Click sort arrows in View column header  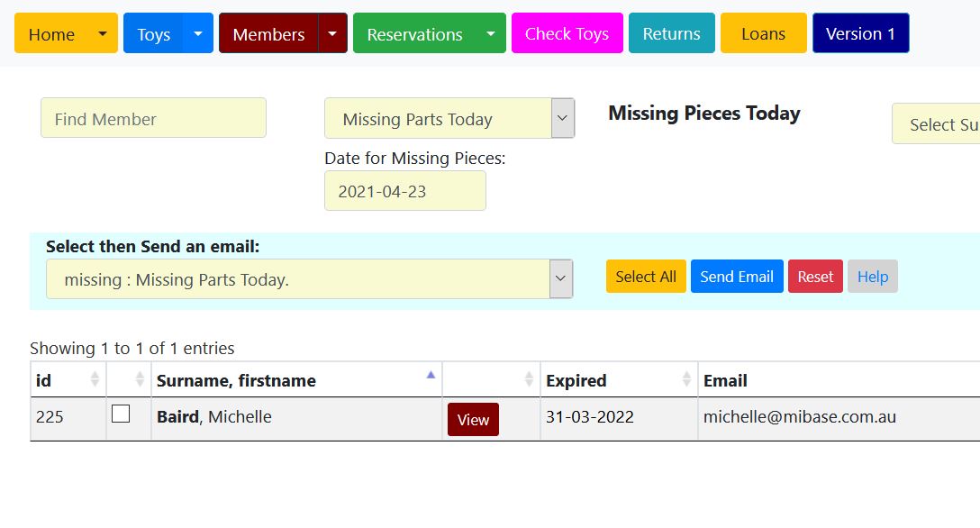coord(529,380)
